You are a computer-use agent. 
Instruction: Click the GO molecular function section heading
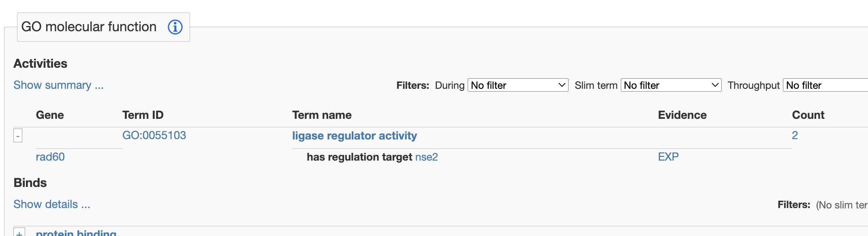(x=89, y=27)
